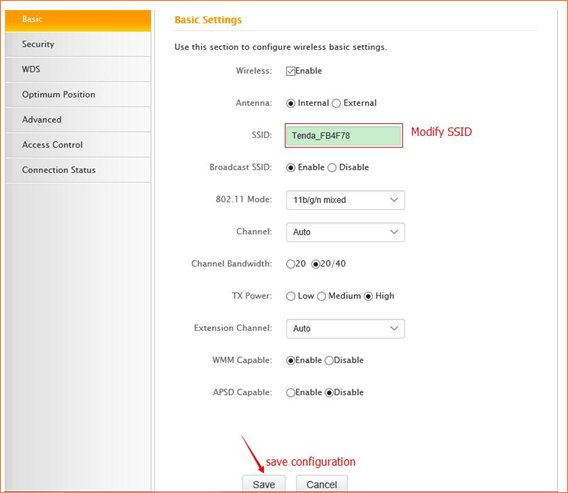Uncheck the Wireless Enable checkbox
568x493 pixels.
point(290,71)
